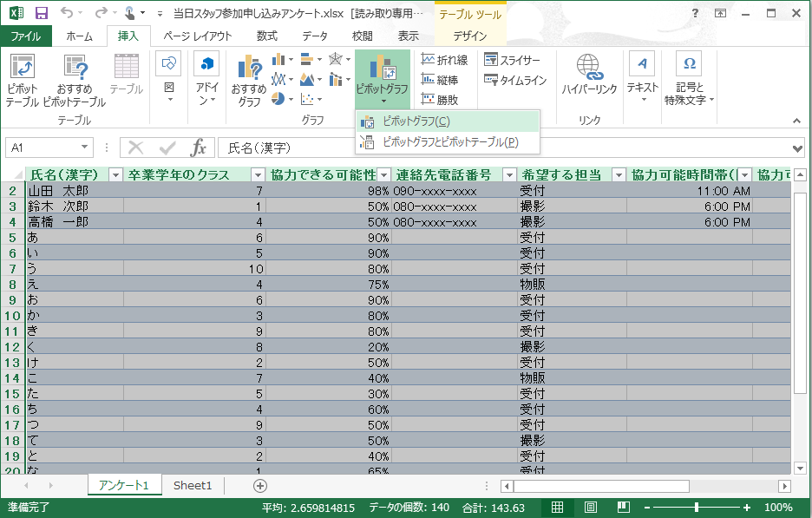The width and height of the screenshot is (812, 518).
Task: Insert a line chart from the chart group
Action: pyautogui.click(x=278, y=79)
